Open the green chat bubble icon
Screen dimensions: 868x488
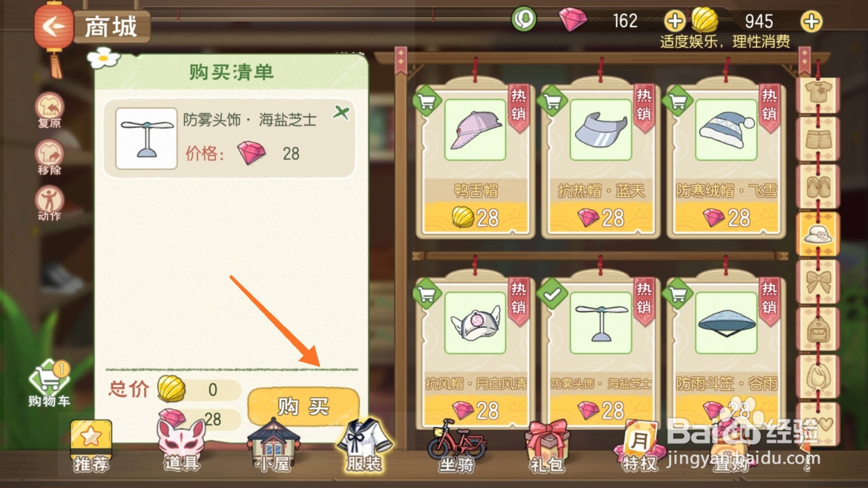pyautogui.click(x=524, y=20)
